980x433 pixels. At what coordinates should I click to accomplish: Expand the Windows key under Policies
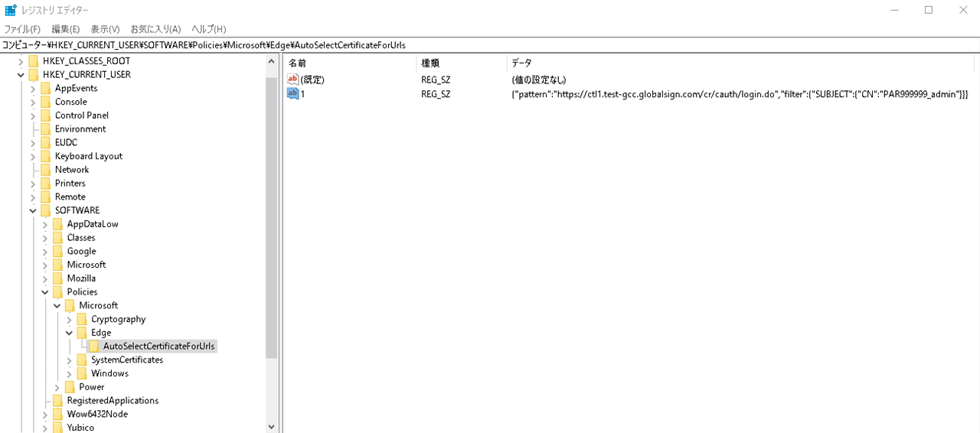70,374
